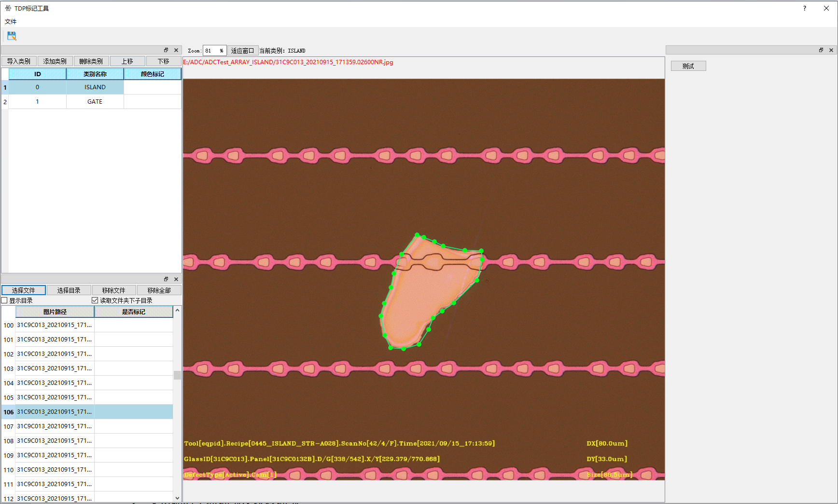Image resolution: width=838 pixels, height=504 pixels.
Task: Undock the file list panel via its float icon
Action: pyautogui.click(x=166, y=279)
